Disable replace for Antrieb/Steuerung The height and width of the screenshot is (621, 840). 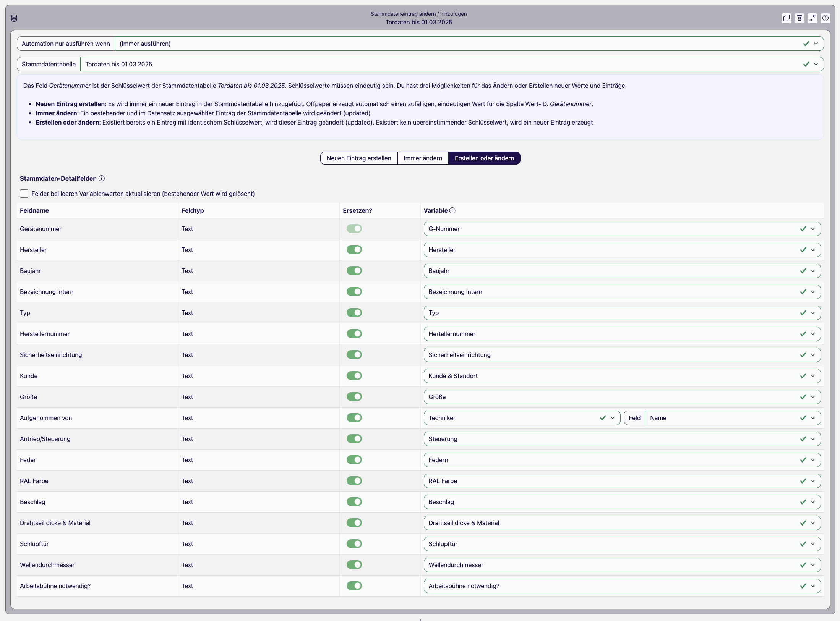(354, 438)
